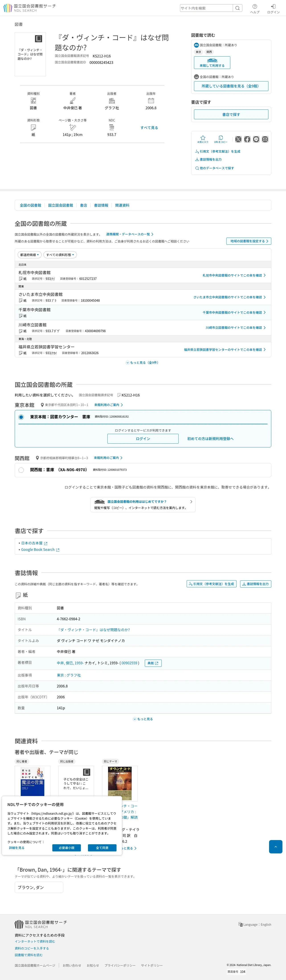Open 札幌市中央図書館のサイトでこの本を確認 link
The height and width of the screenshot is (980, 286).
pos(234,275)
